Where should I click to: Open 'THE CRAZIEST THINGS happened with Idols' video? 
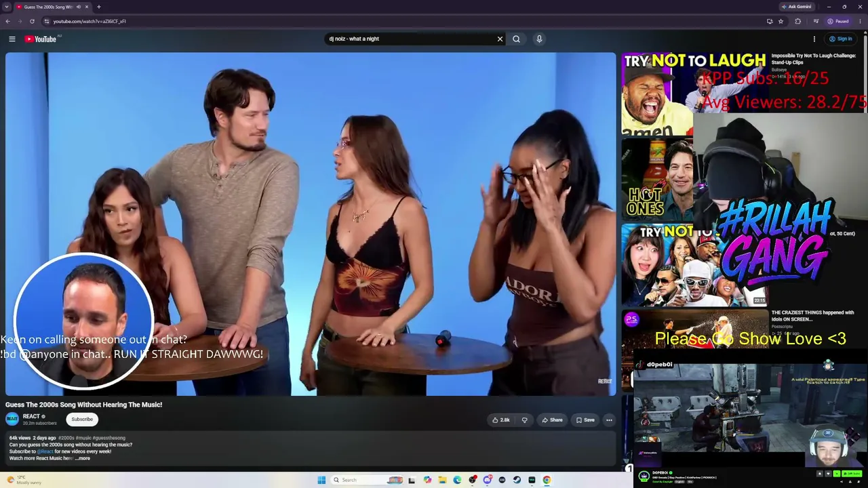point(812,315)
